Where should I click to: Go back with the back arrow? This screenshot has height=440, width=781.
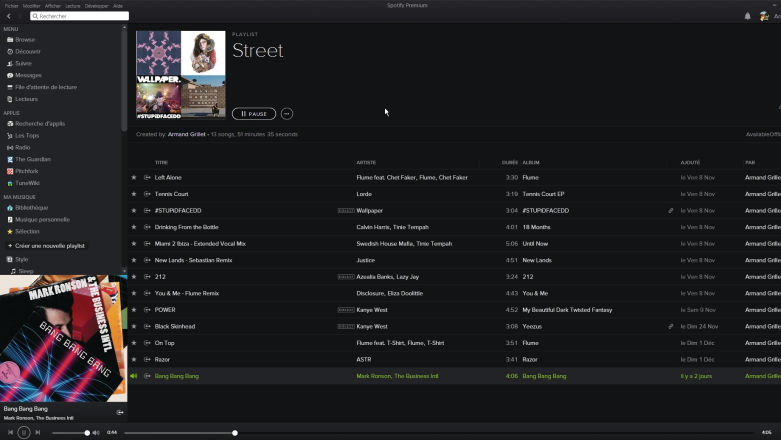point(8,16)
